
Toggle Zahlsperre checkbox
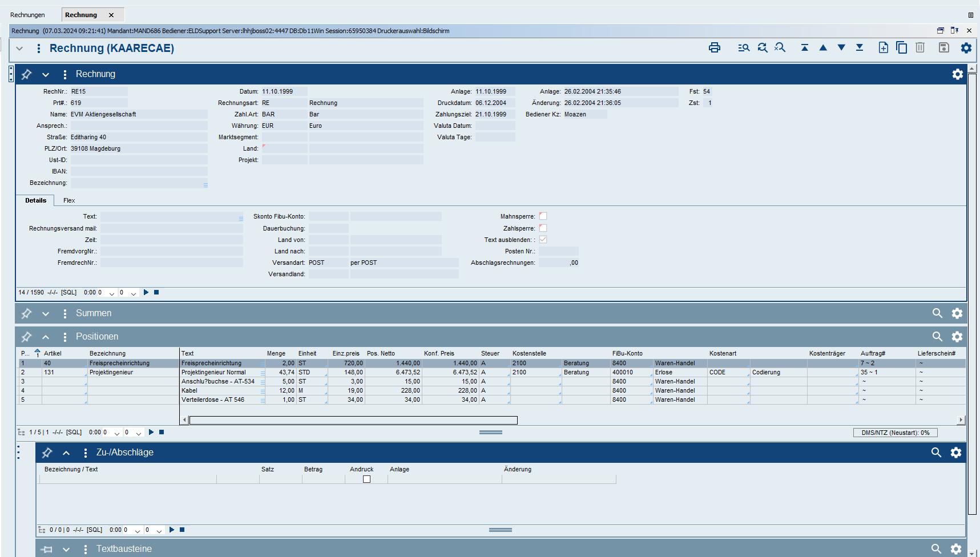pyautogui.click(x=543, y=228)
